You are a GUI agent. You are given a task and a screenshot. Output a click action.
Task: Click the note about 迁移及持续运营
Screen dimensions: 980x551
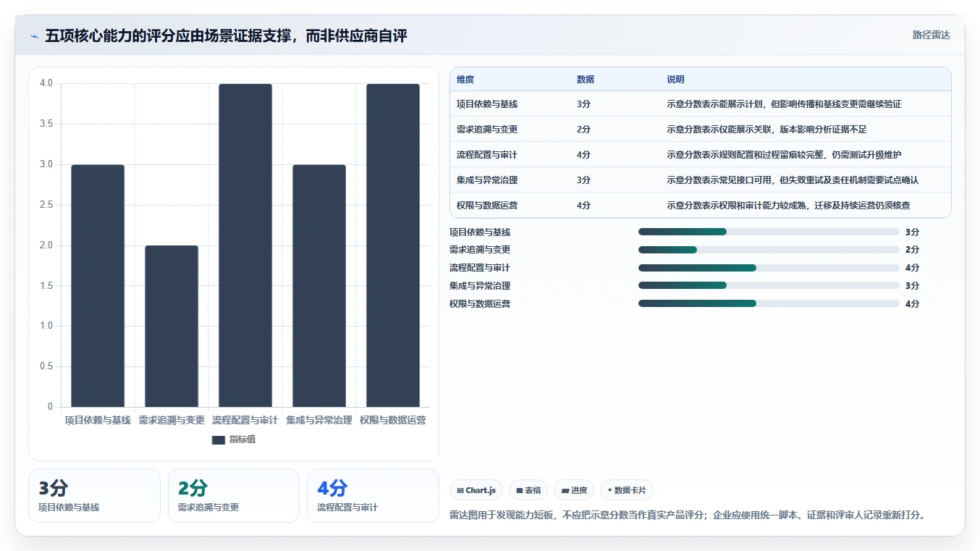pyautogui.click(x=788, y=206)
